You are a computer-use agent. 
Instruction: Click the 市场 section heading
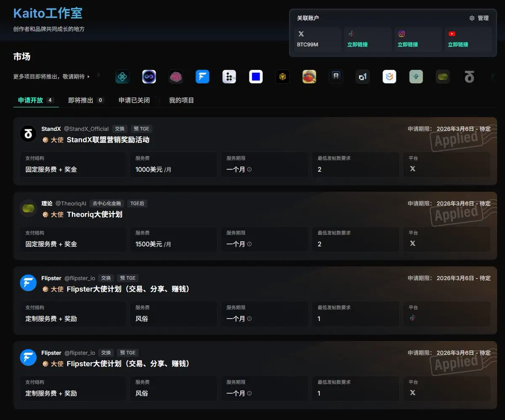pyautogui.click(x=22, y=56)
